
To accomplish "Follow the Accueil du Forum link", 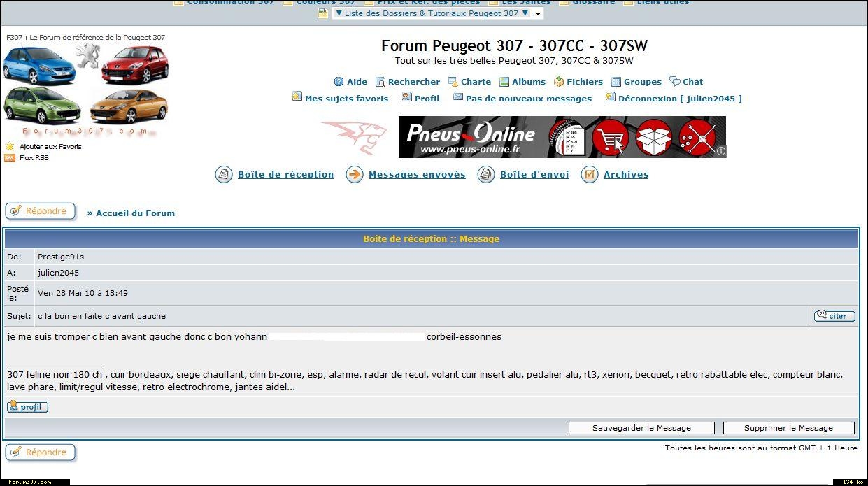I will coord(135,213).
